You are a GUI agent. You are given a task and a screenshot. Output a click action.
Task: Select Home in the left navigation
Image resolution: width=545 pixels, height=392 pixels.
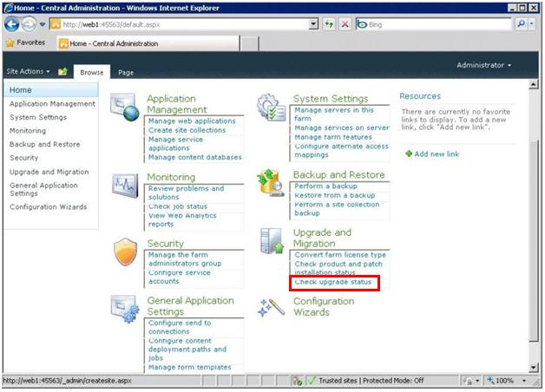click(51, 90)
